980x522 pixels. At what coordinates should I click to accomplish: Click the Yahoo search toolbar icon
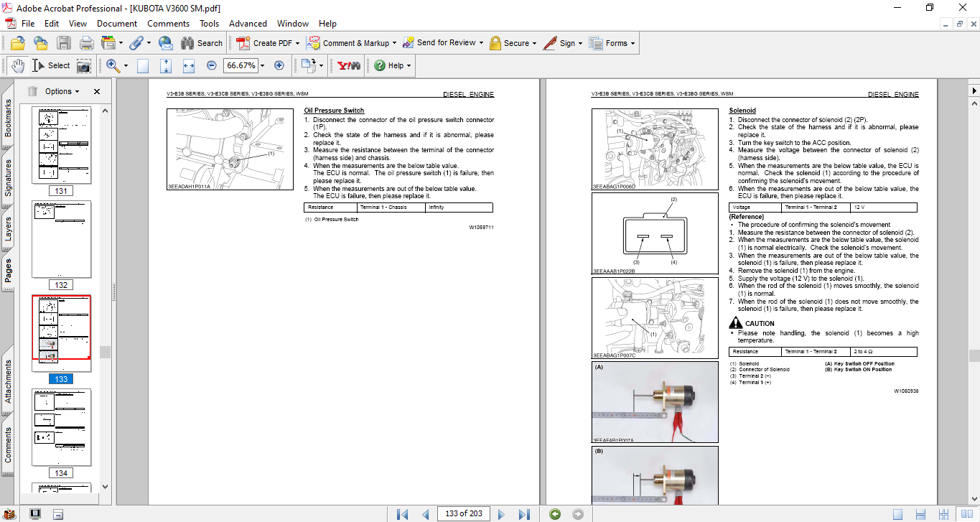click(x=348, y=65)
